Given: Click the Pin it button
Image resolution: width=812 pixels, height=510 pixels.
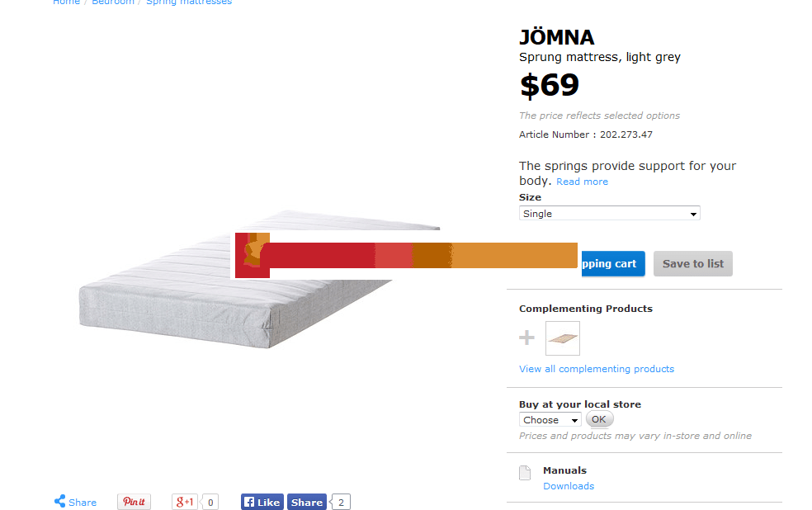Looking at the screenshot, I should pos(134,502).
